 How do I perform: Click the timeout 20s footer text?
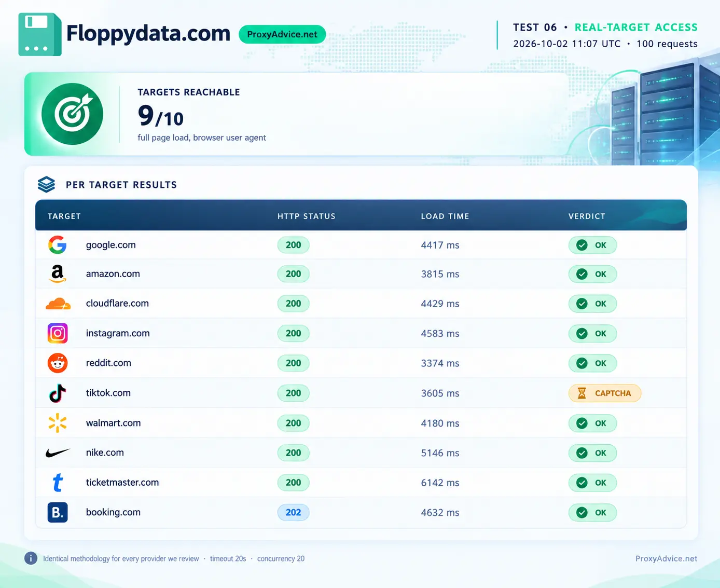click(x=228, y=558)
